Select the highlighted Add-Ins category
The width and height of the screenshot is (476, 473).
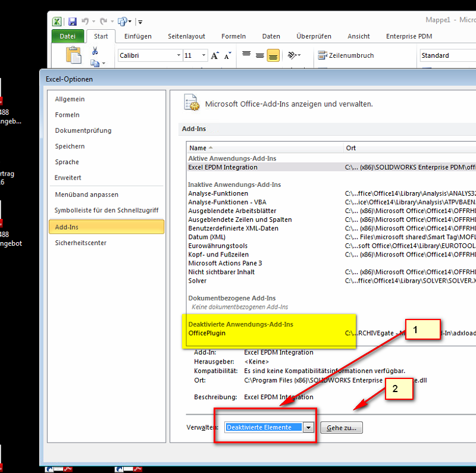pos(107,227)
